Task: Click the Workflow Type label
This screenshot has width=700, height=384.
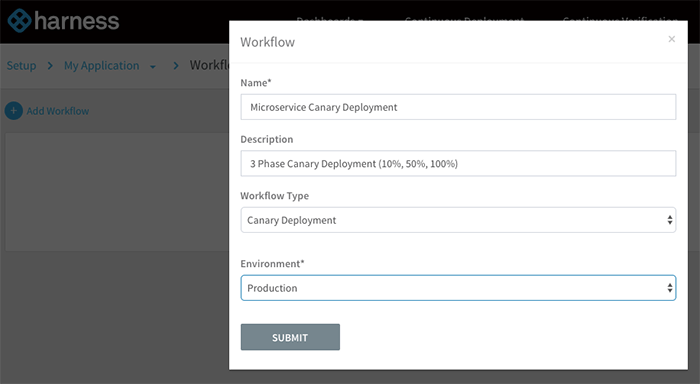Action: [x=275, y=196]
